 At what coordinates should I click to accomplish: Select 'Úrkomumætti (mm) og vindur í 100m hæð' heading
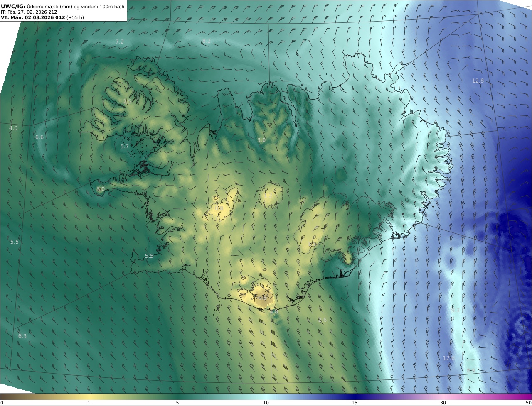76,6
